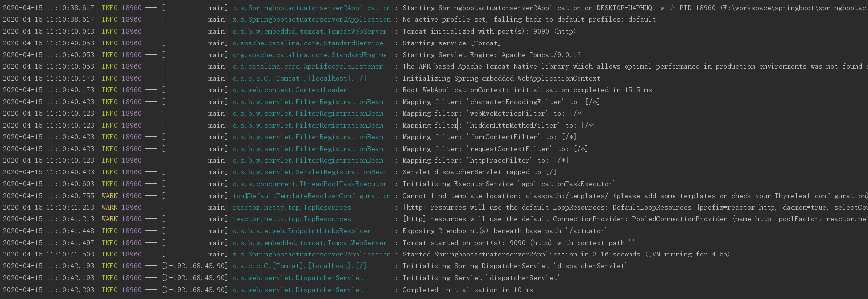Click logger name 'o.a.catalina.core.AprLifecycleListener'
Image resolution: width=868 pixels, height=299 pixels.
coord(308,67)
